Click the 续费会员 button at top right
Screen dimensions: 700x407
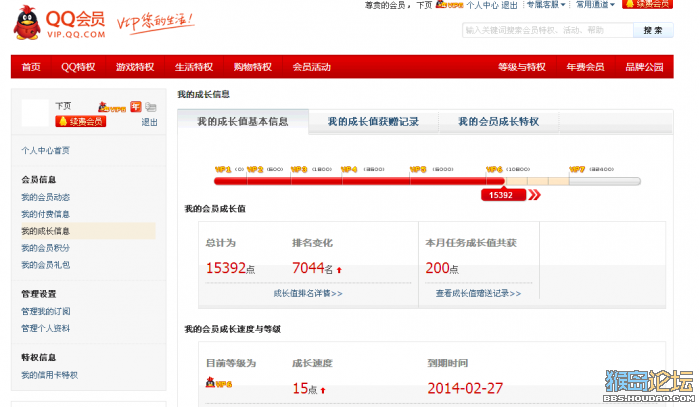tap(647, 4)
